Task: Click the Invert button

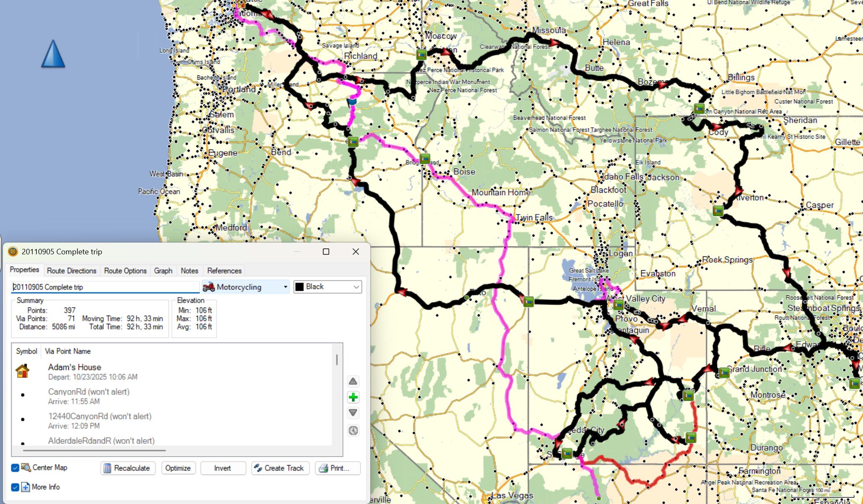Action: click(222, 468)
